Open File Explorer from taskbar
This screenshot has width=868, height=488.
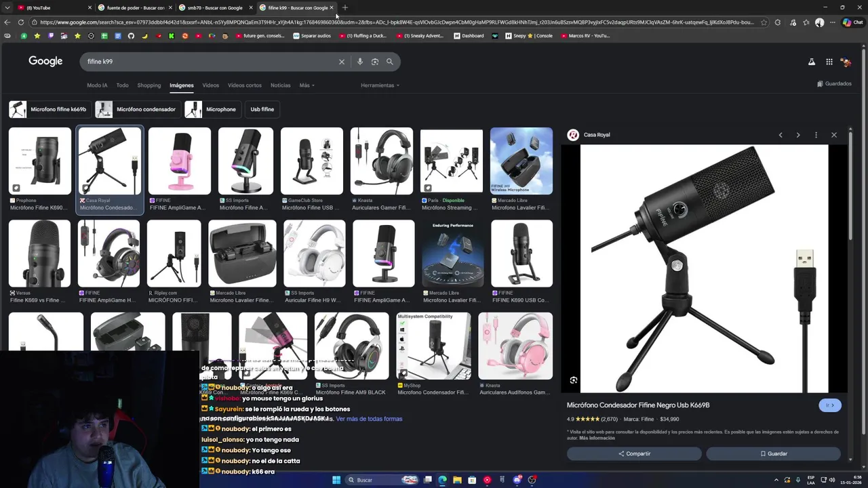click(x=457, y=480)
